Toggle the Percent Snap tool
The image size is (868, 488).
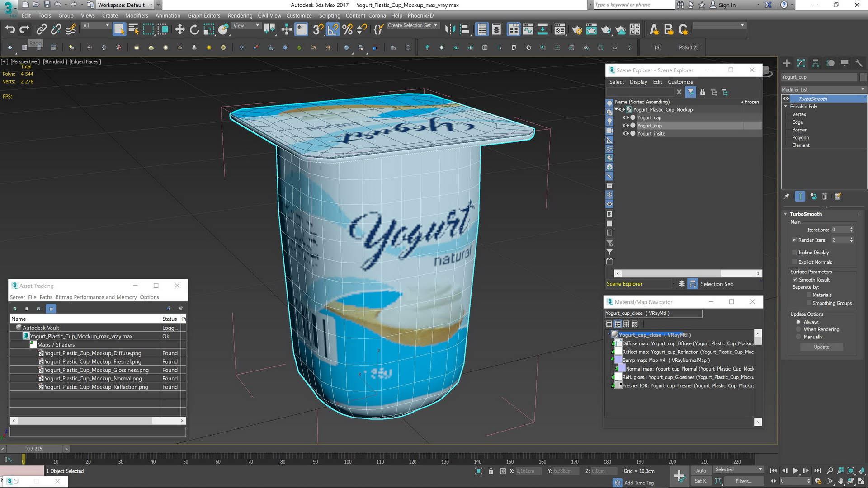[x=347, y=30]
